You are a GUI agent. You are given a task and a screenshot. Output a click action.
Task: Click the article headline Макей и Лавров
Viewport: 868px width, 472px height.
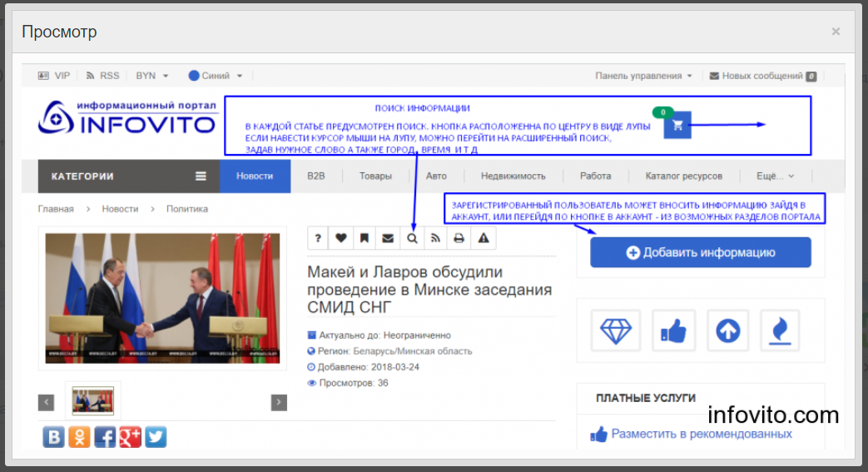(429, 289)
